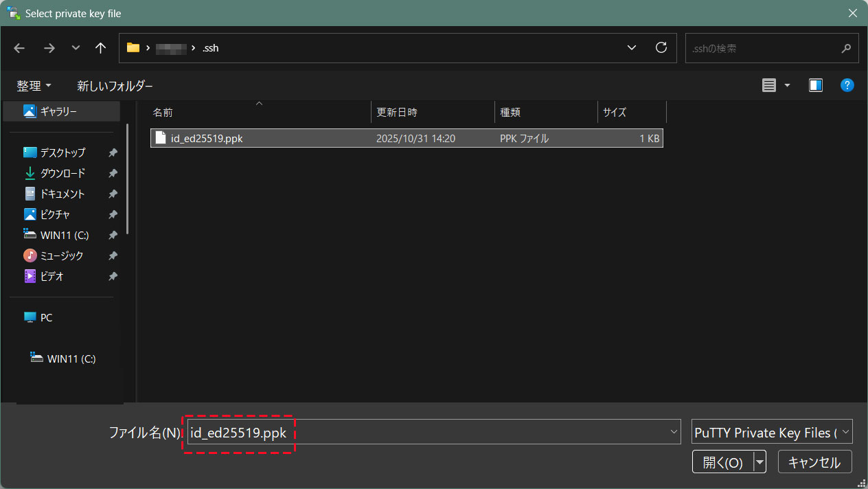Open the help question mark icon
868x489 pixels.
847,85
